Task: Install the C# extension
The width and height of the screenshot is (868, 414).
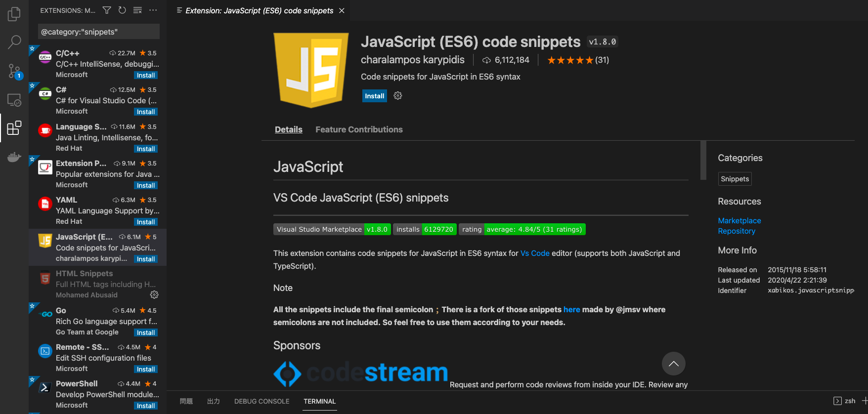Action: tap(146, 112)
